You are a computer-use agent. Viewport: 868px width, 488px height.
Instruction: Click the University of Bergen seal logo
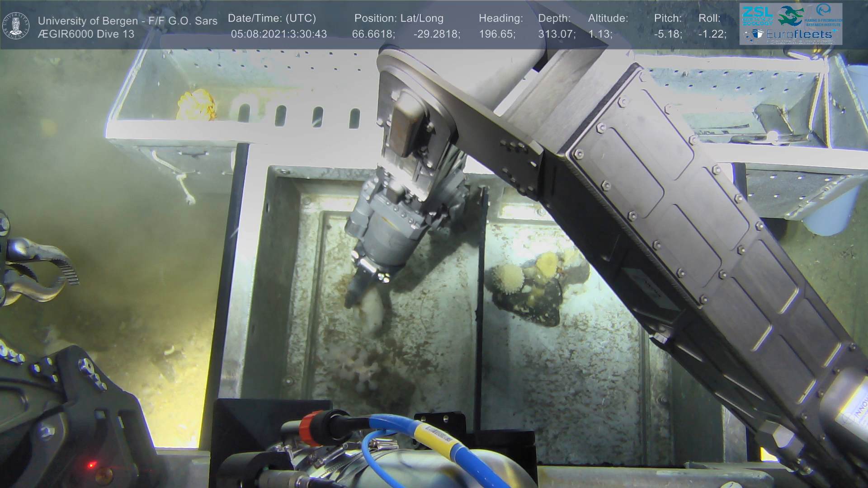pos(16,25)
